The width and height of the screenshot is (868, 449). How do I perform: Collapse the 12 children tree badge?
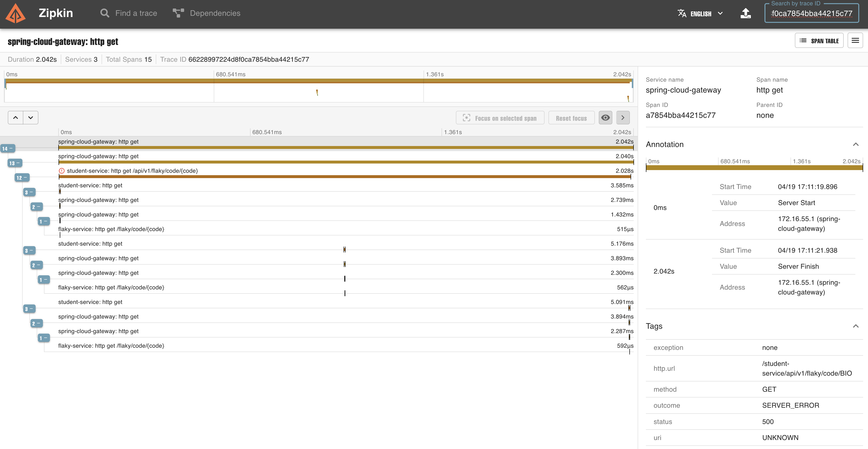22,178
